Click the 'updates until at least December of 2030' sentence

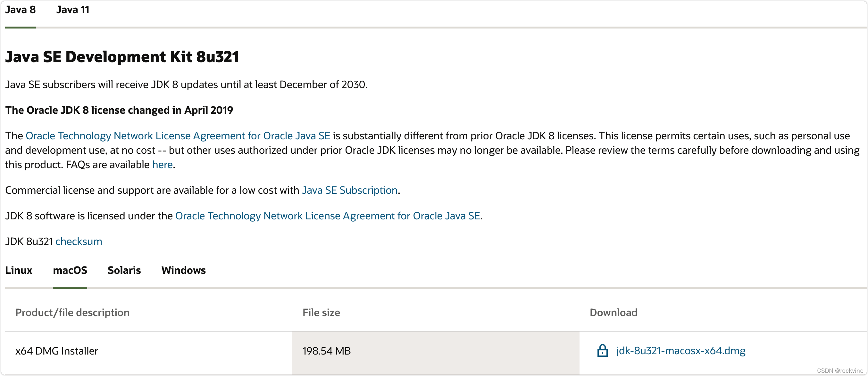click(186, 85)
